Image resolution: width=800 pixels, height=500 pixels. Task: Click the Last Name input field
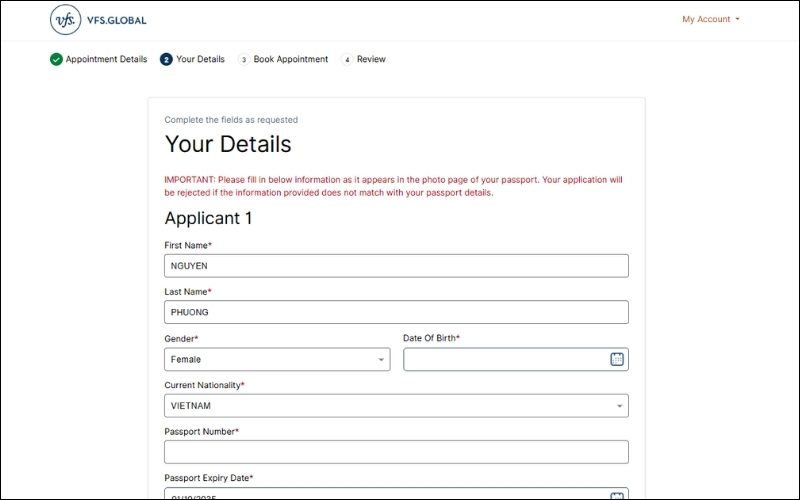pyautogui.click(x=396, y=312)
